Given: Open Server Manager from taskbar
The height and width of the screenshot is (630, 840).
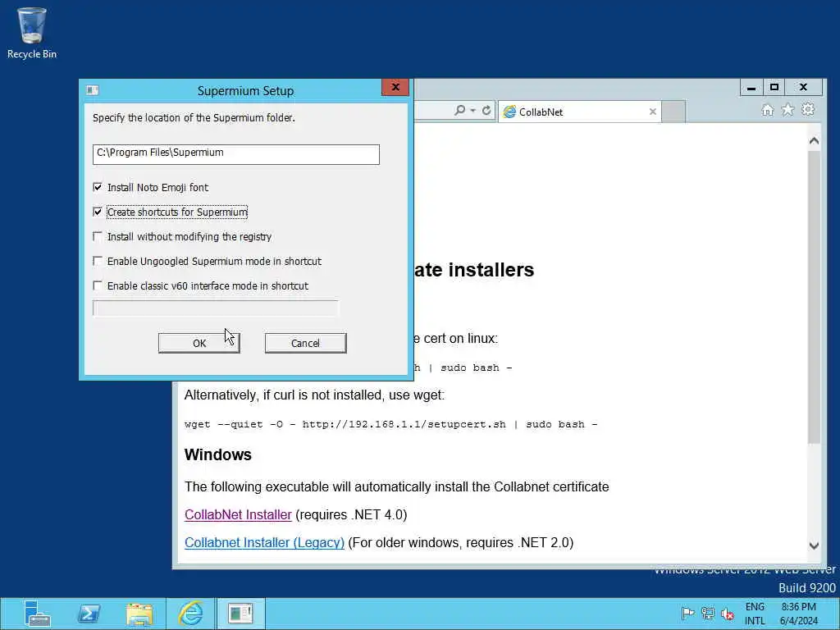Looking at the screenshot, I should coord(38,614).
